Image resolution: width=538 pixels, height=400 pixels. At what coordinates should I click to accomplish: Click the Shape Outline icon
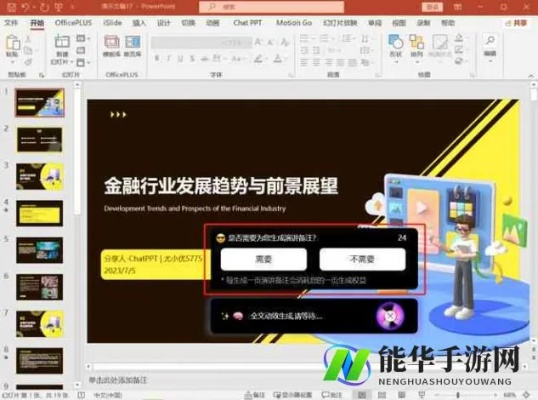click(459, 50)
